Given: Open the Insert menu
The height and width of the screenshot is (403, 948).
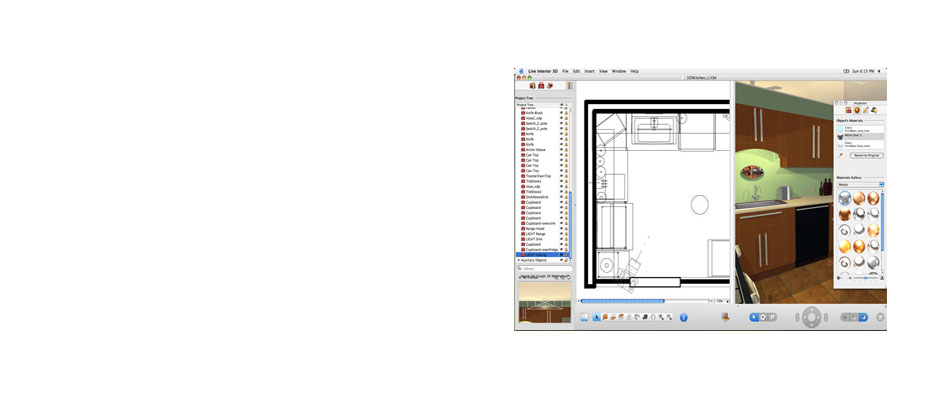Looking at the screenshot, I should [x=589, y=71].
